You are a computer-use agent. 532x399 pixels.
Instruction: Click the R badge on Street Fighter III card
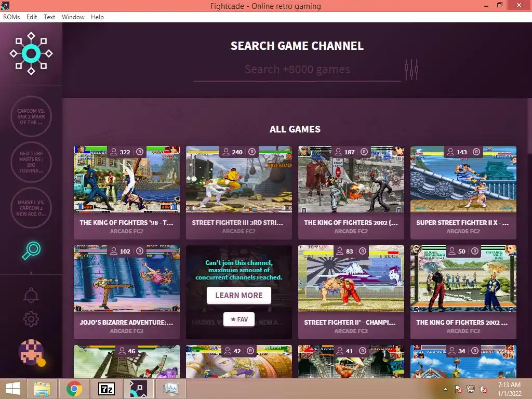(x=252, y=152)
